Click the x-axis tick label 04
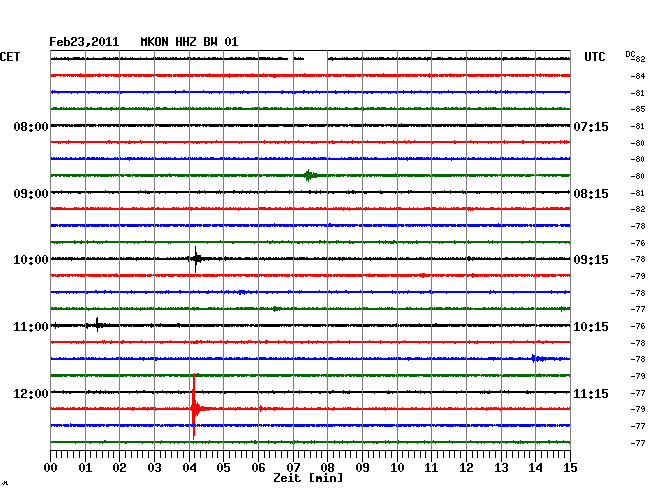This screenshot has width=650, height=494. point(189,467)
